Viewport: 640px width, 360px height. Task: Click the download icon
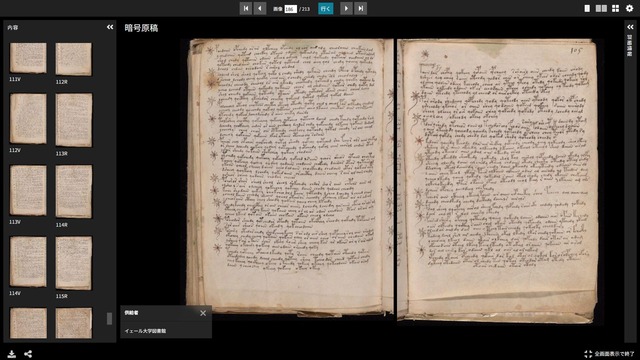pos(11,354)
